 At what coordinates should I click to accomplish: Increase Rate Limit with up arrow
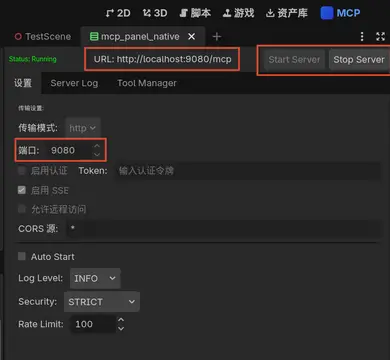point(121,320)
